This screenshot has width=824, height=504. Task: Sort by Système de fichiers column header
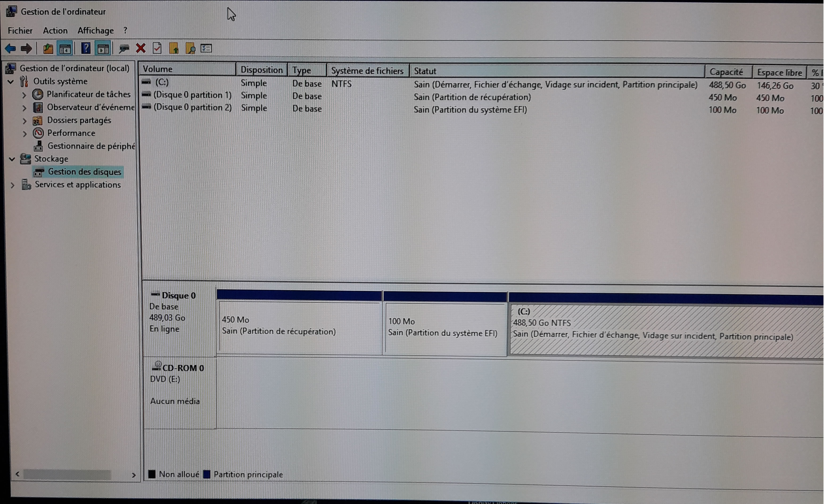point(368,71)
